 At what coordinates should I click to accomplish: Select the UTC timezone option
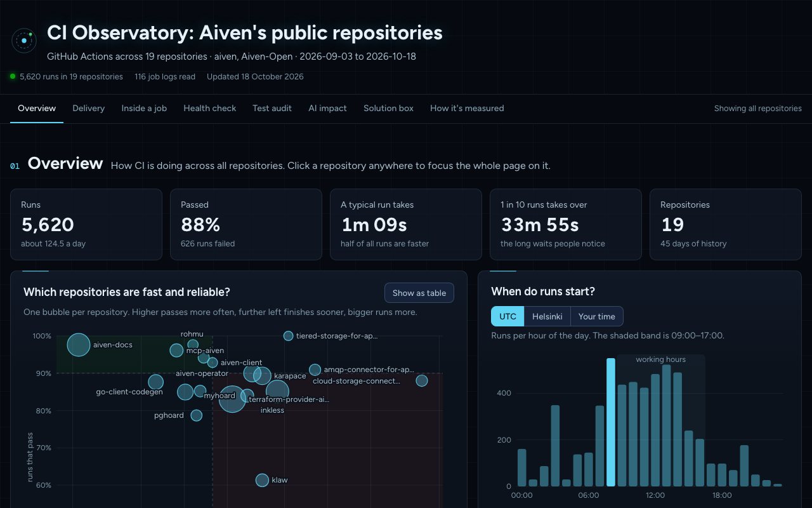point(507,316)
